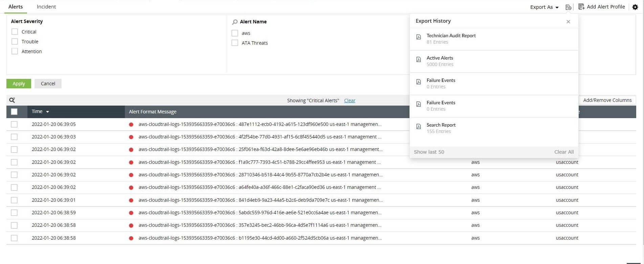
Task: Tick the ATA Threats alert name checkbox
Action: [x=235, y=43]
